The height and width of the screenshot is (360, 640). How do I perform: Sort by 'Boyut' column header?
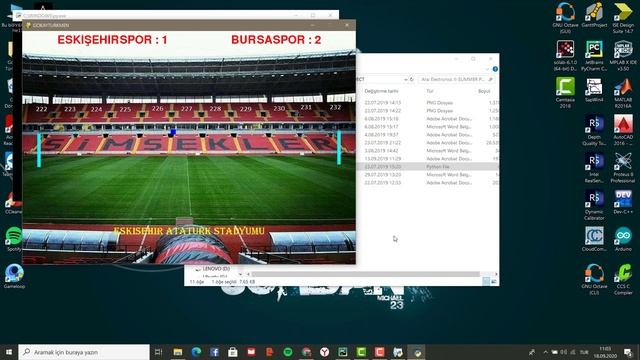click(484, 91)
